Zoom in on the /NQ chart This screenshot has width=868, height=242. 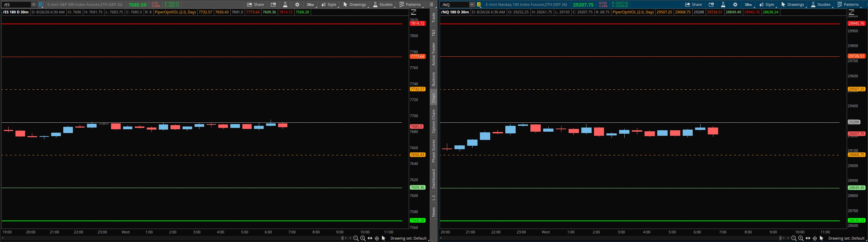pos(801,238)
